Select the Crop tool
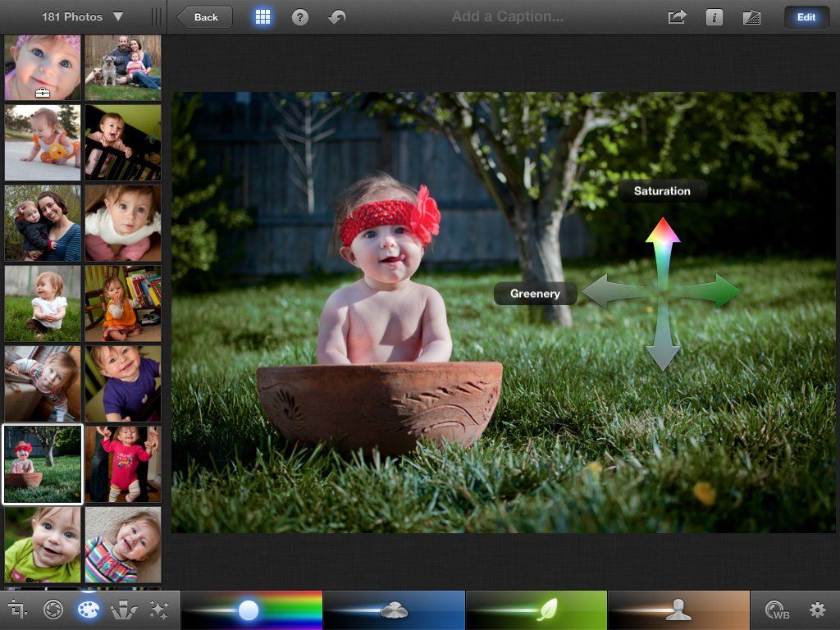Image resolution: width=840 pixels, height=630 pixels. 18,609
